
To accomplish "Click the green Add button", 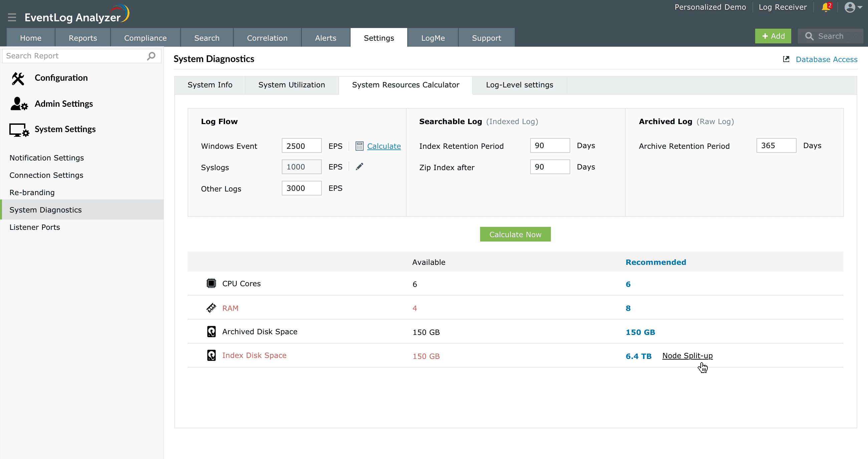I will [x=773, y=36].
